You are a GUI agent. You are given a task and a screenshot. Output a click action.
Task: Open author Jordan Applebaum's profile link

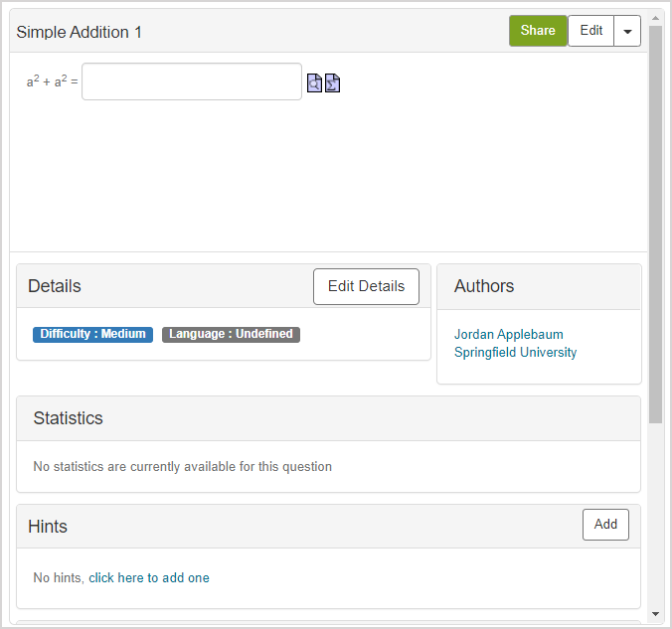click(508, 334)
